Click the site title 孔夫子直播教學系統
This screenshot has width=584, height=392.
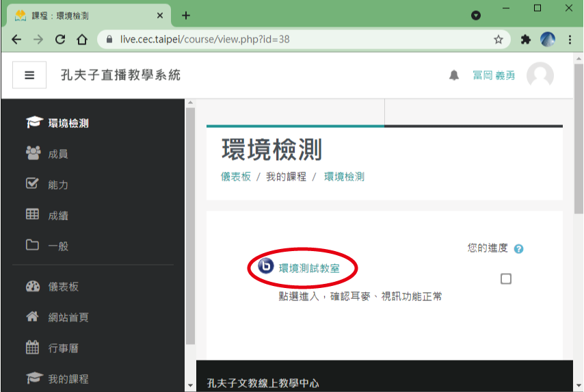click(120, 75)
